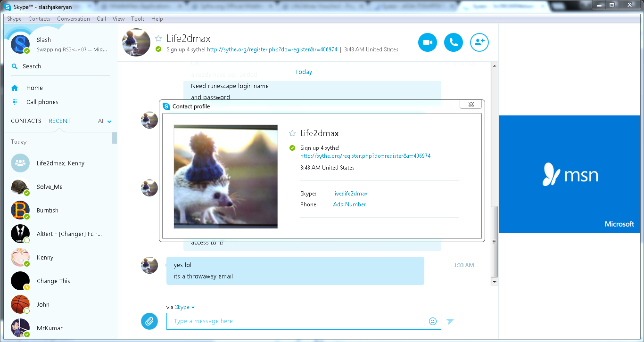Switch to the RECENT tab
Viewport: 644px width, 342px height.
59,121
